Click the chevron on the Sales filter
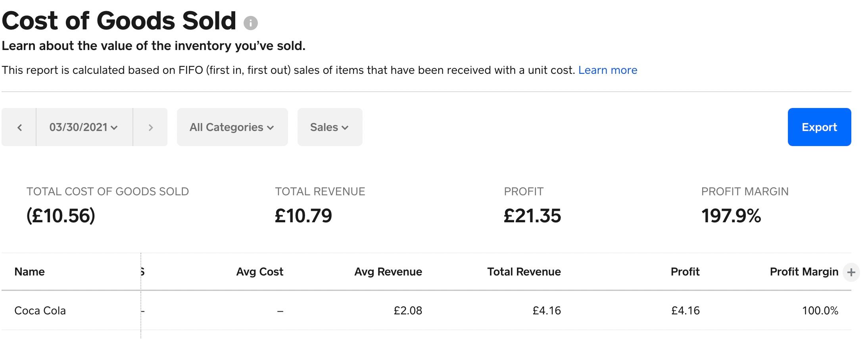This screenshot has width=868, height=339. click(x=345, y=127)
